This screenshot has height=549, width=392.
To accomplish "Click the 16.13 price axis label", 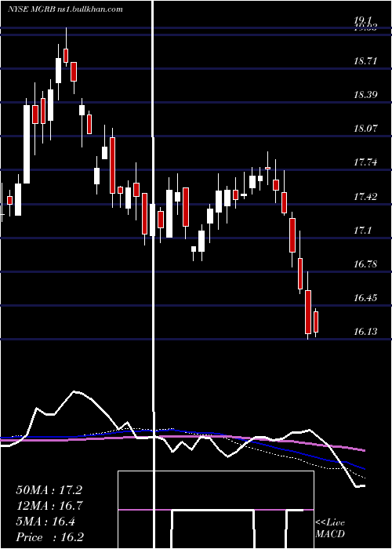I will click(x=366, y=331).
